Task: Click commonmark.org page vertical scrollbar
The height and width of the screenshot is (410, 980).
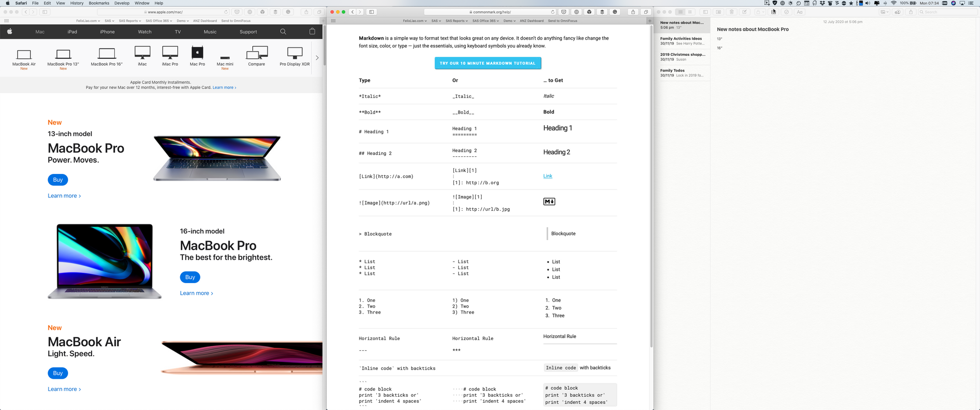Action: (x=651, y=186)
